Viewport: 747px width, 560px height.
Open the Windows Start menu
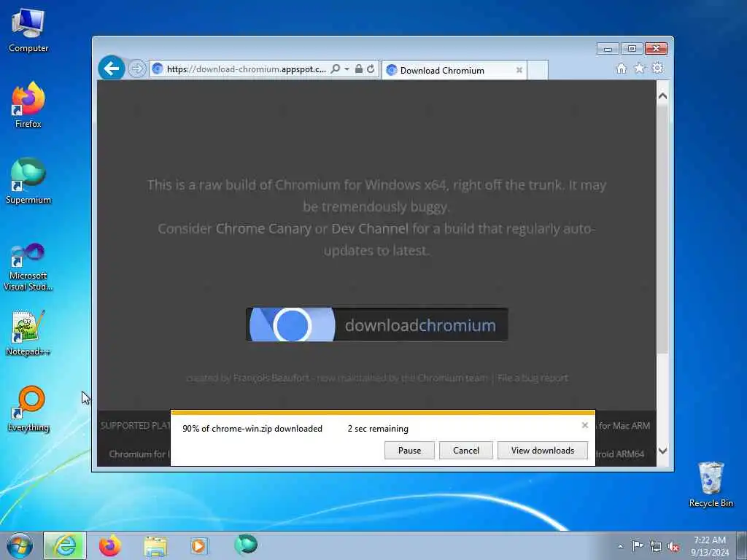point(20,545)
